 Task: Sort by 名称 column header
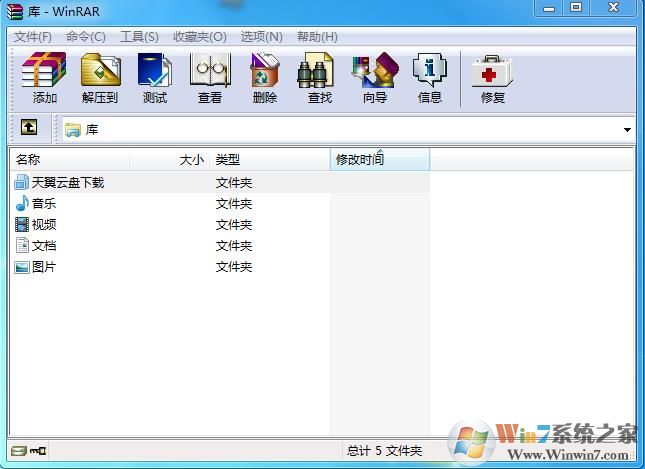point(28,160)
